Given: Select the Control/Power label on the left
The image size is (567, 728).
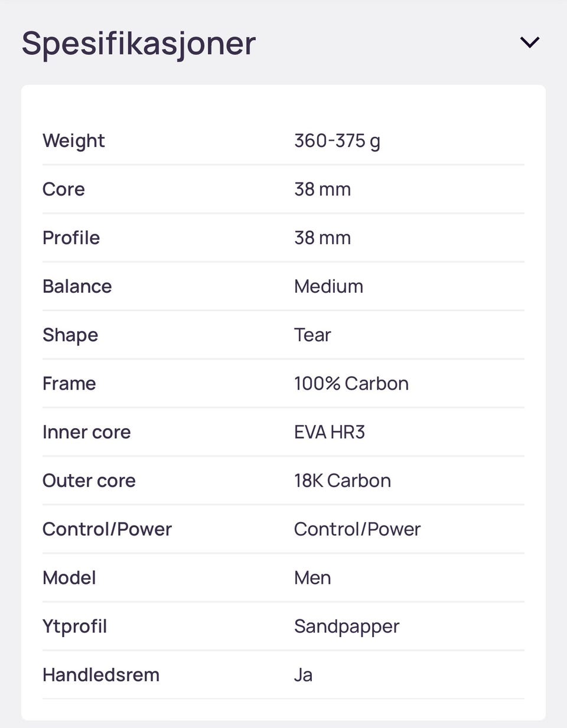Looking at the screenshot, I should pyautogui.click(x=107, y=529).
